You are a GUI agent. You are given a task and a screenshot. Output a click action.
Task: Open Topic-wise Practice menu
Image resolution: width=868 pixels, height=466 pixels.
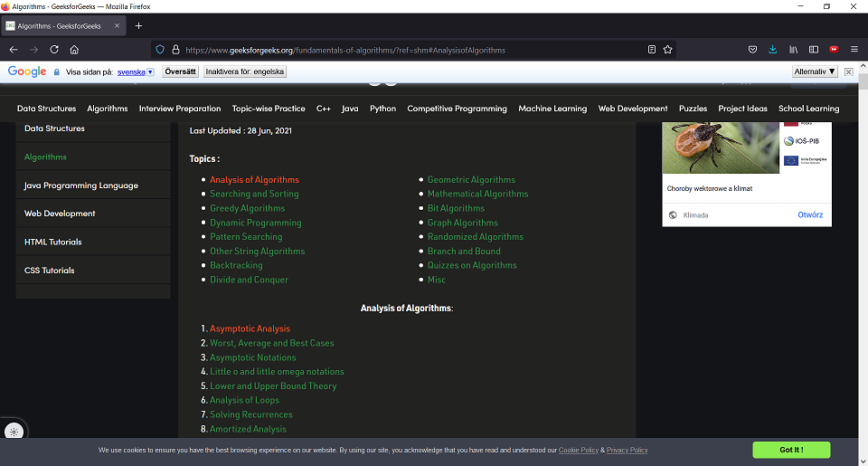pos(269,109)
